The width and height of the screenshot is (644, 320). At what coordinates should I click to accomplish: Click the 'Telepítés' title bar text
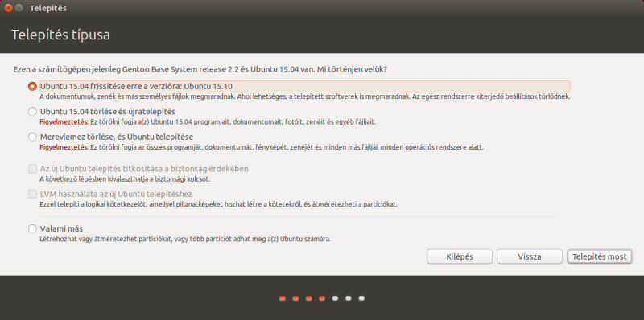coord(48,8)
